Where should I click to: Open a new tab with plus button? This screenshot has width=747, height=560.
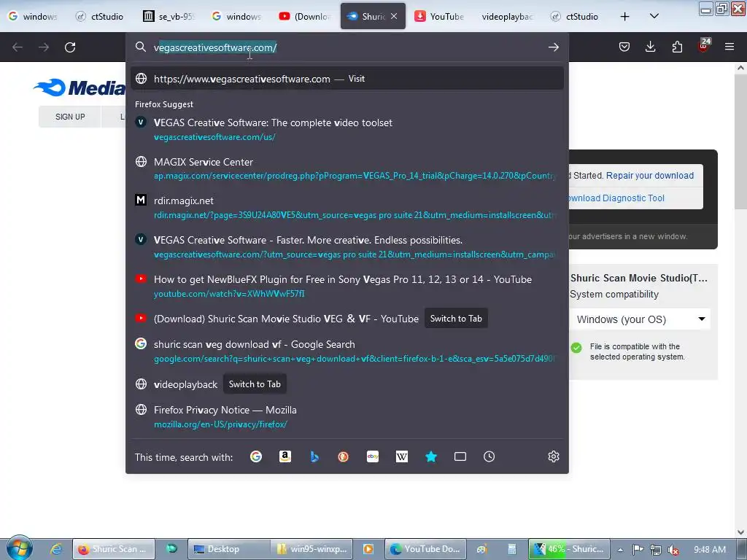(624, 17)
